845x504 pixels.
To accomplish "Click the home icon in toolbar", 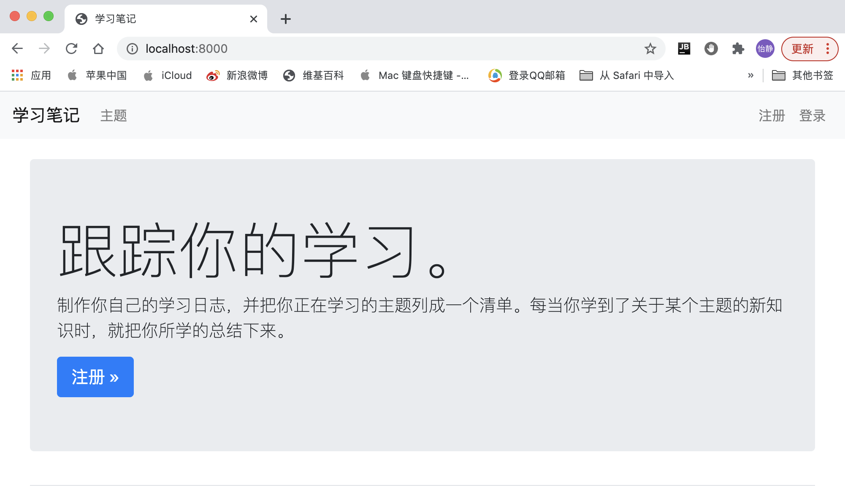I will pos(98,49).
